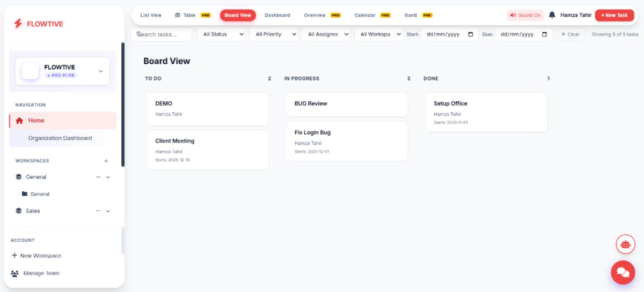Switch to the List View tab
The image size is (644, 292).
click(x=151, y=15)
